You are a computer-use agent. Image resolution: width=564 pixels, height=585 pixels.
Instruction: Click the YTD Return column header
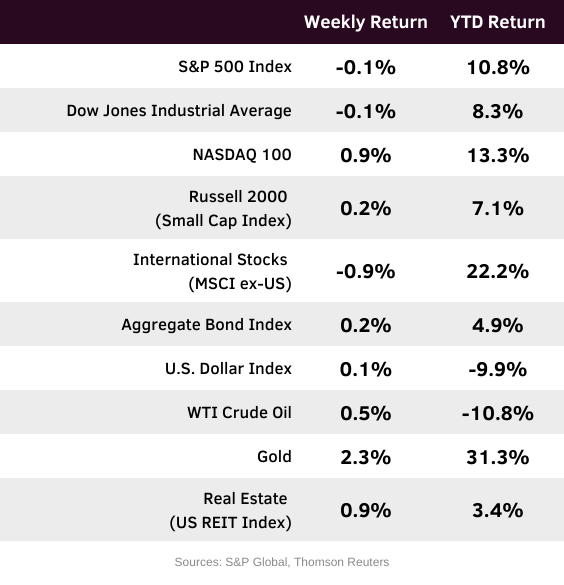pos(498,22)
